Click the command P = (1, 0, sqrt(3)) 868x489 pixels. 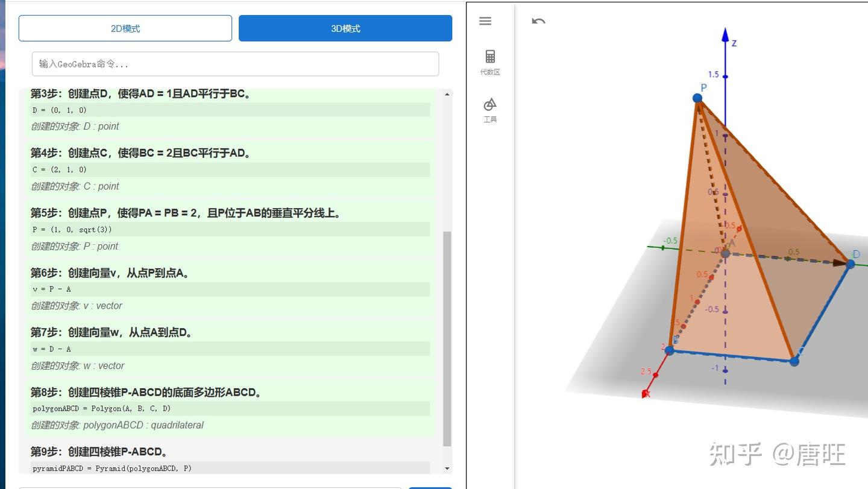(x=230, y=229)
